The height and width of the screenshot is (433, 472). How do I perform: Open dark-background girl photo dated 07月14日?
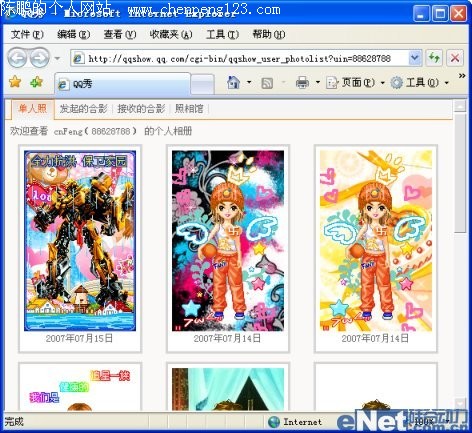coord(228,241)
